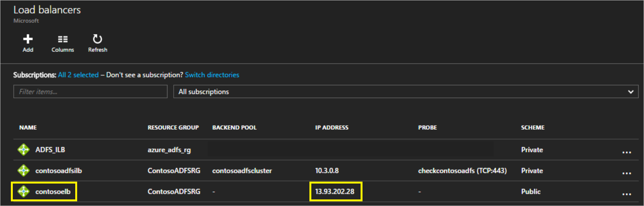The image size is (644, 206).
Task: Sort by BACKEND POOL column header
Action: click(234, 127)
